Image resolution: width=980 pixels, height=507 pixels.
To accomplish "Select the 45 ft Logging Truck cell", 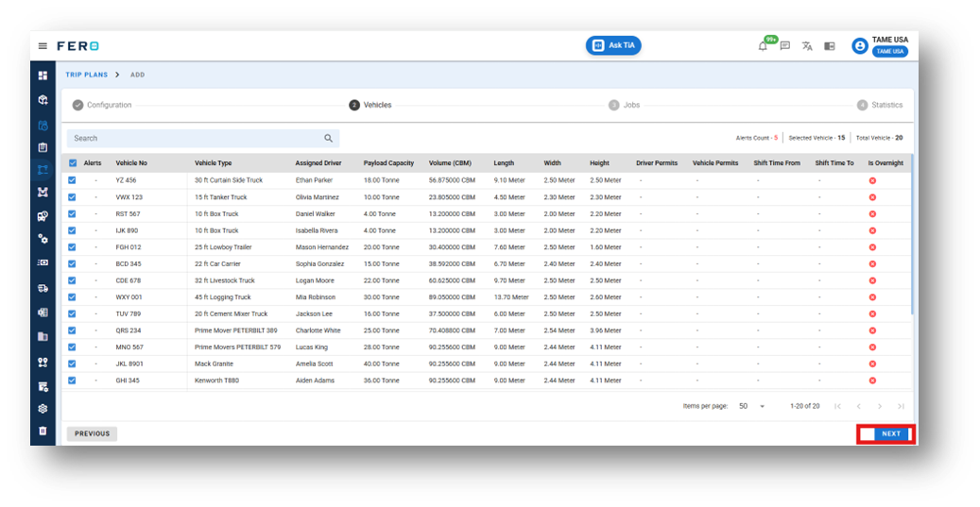I will 222,297.
